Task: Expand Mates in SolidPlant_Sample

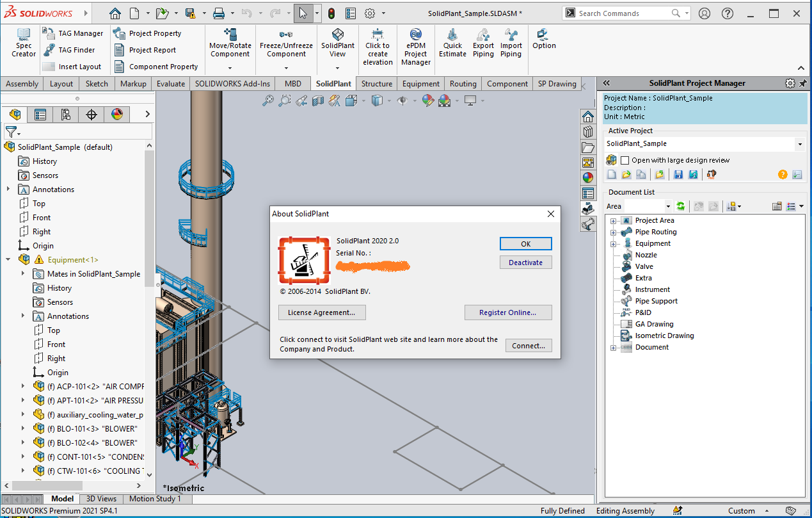Action: (23, 273)
